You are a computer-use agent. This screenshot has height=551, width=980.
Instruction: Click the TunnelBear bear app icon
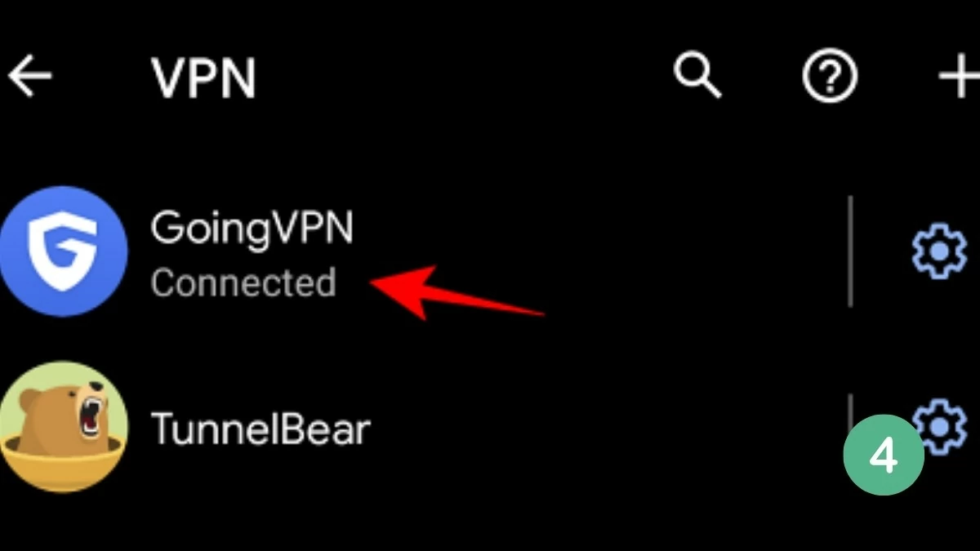point(64,426)
